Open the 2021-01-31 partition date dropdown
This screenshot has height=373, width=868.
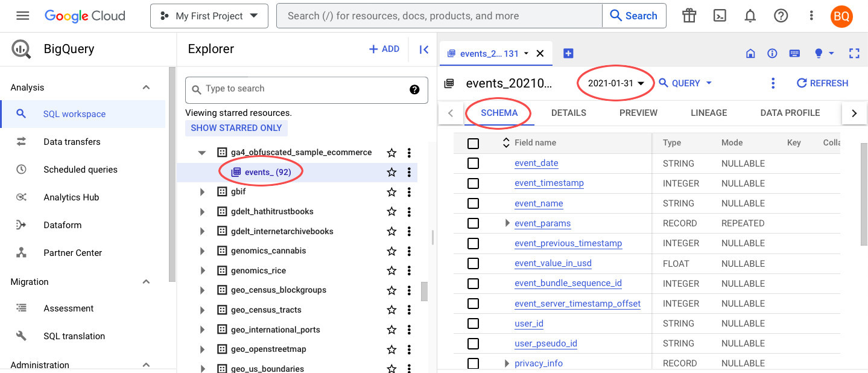(616, 83)
